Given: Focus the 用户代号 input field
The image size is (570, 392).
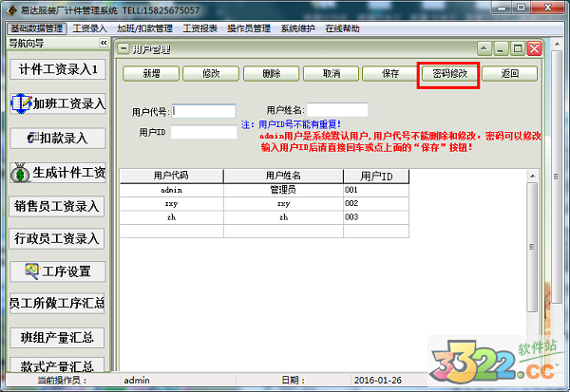Looking at the screenshot, I should (204, 111).
